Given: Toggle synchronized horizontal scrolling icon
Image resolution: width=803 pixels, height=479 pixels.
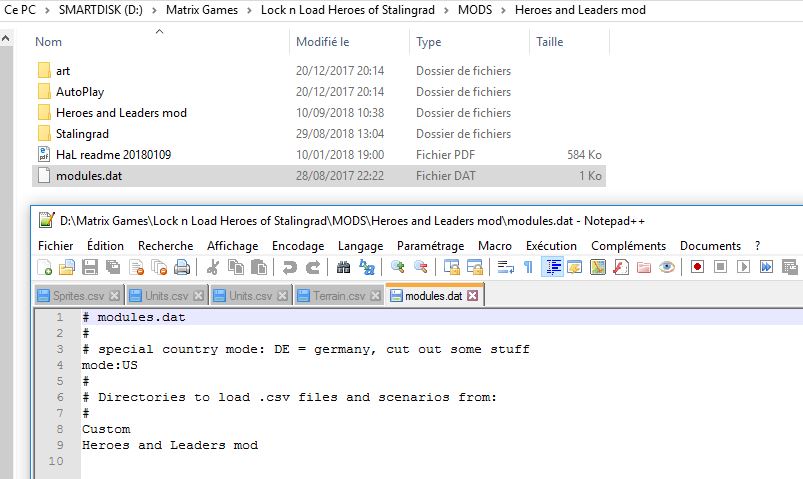Looking at the screenshot, I should coord(475,267).
